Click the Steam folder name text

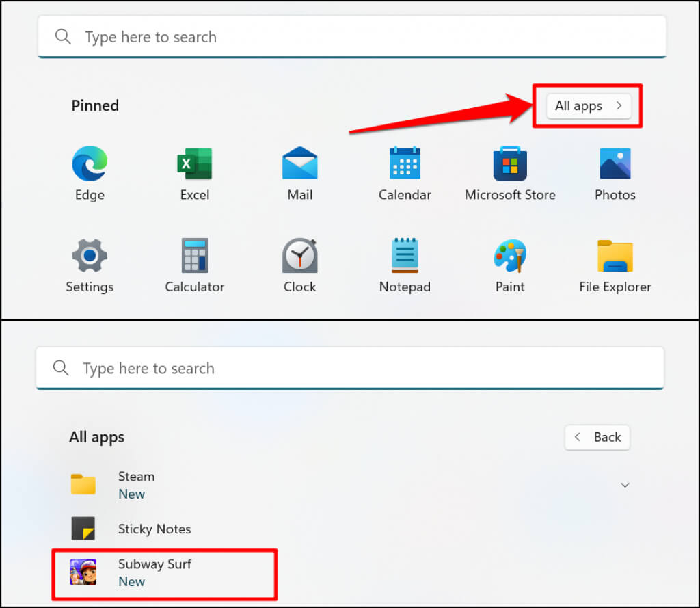coord(136,477)
